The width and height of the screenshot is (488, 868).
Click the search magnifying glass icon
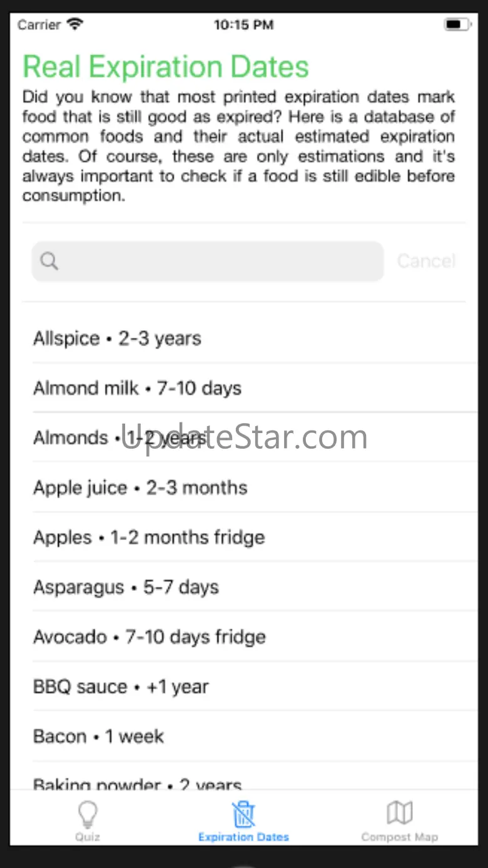point(49,261)
